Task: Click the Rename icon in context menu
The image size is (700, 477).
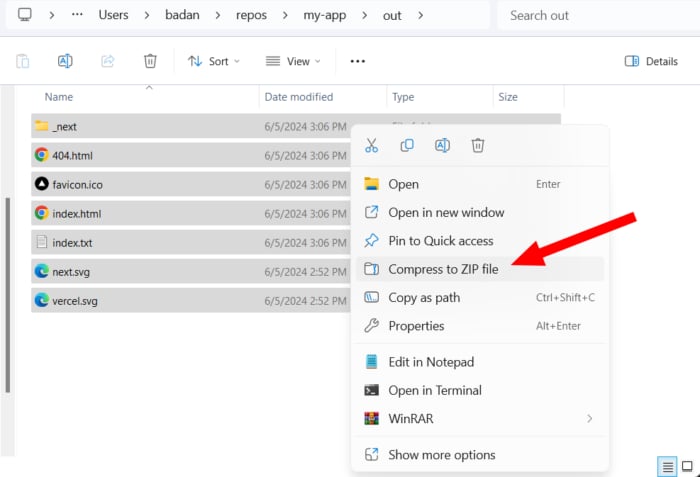Action: 442,146
